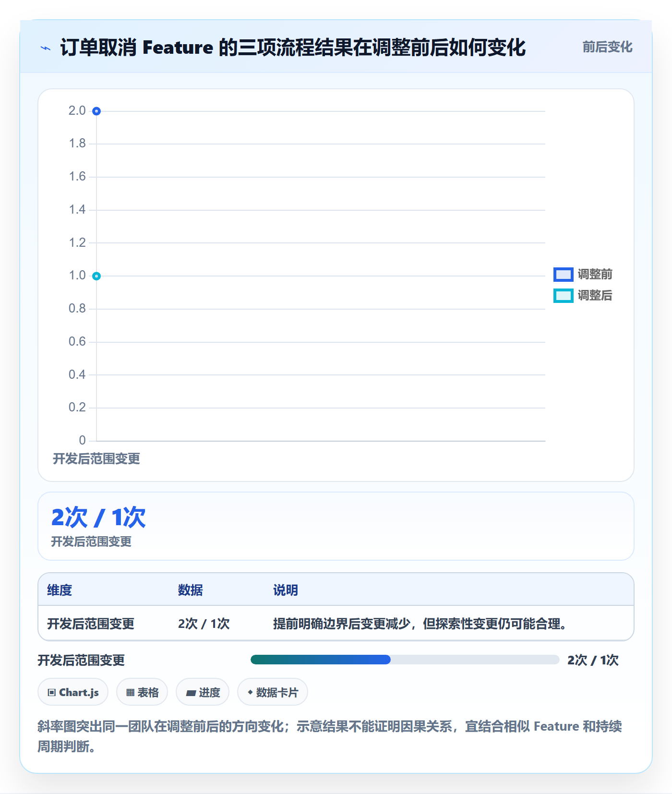Click the 0.6 y-axis tick label
The width and height of the screenshot is (672, 794).
tap(77, 342)
